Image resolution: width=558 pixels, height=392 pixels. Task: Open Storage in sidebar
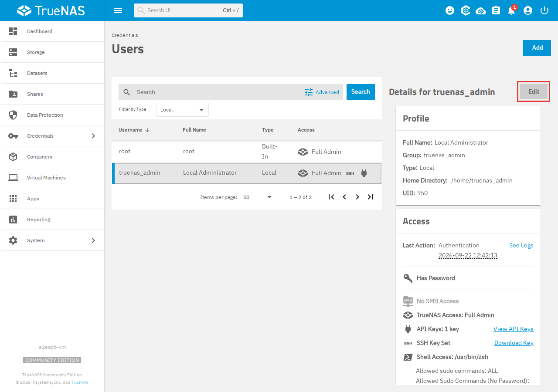pyautogui.click(x=52, y=52)
